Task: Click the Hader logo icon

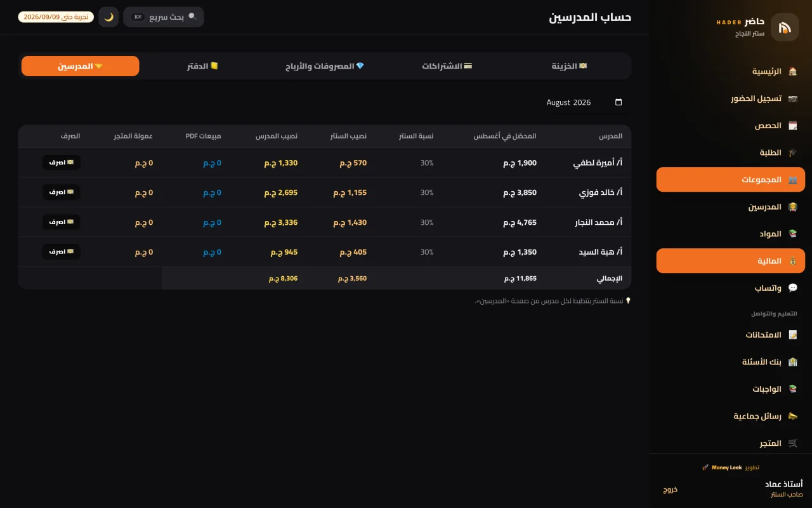Action: (x=785, y=27)
